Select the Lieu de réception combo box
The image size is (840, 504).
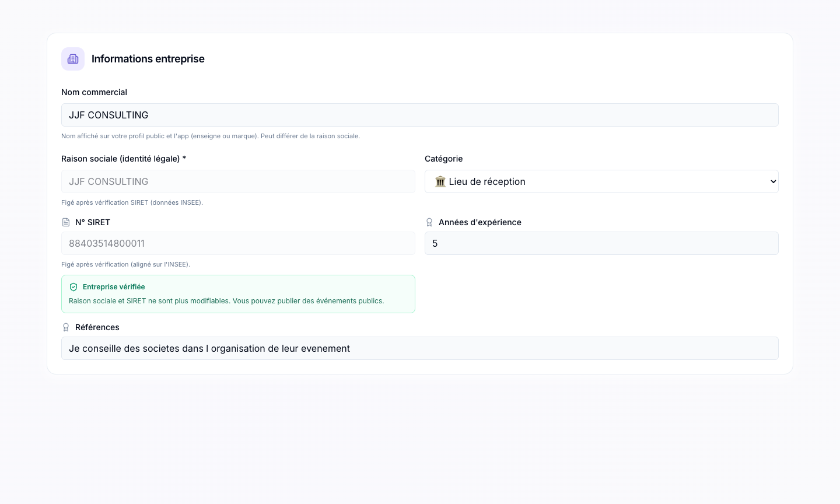click(601, 181)
